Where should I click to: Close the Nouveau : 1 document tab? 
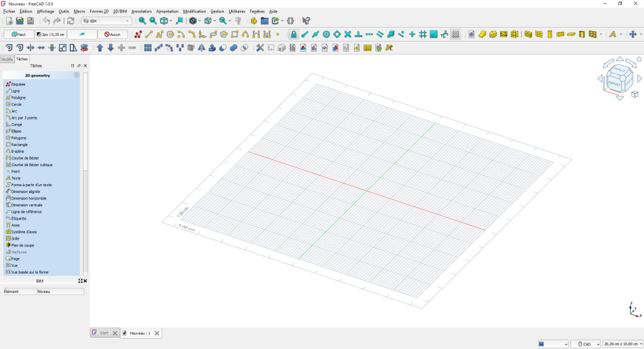point(157,333)
